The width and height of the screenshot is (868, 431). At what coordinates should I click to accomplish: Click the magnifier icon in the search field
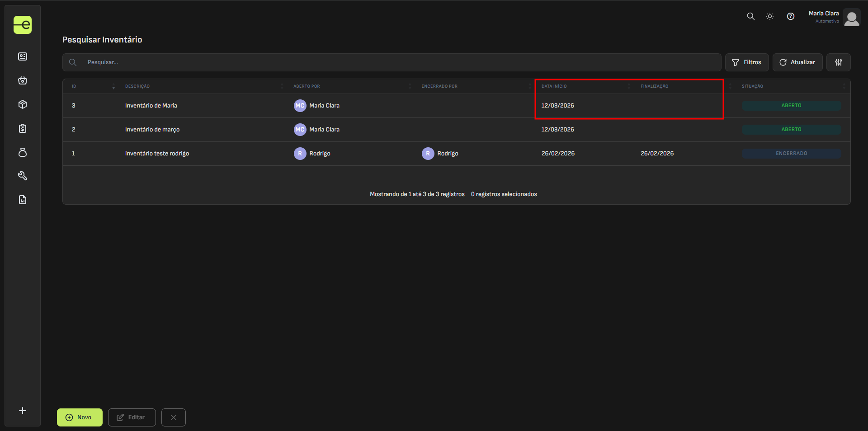pos(73,62)
